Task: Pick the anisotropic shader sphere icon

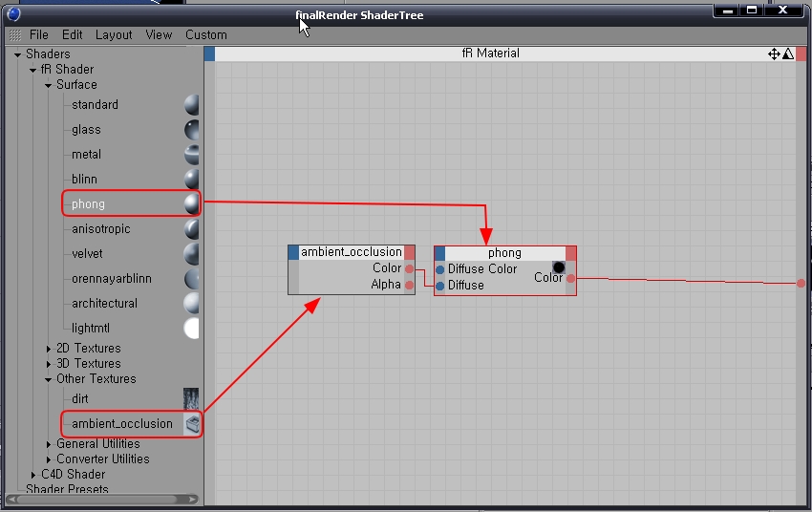Action: [x=192, y=229]
